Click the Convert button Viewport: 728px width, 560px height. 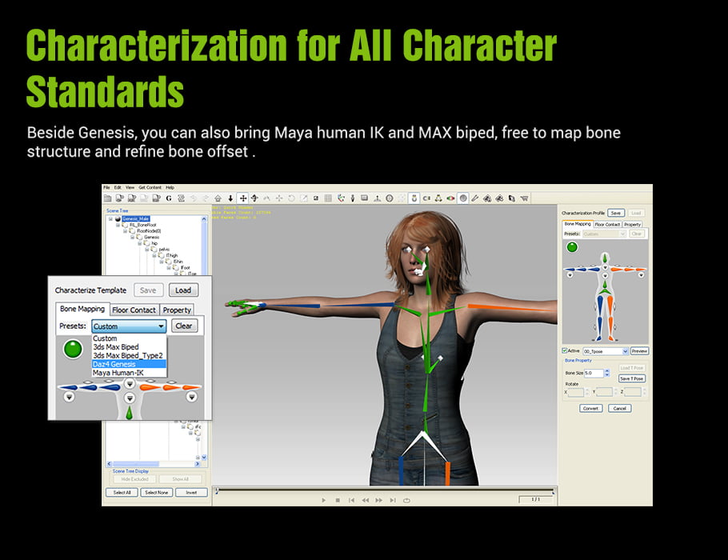point(590,408)
